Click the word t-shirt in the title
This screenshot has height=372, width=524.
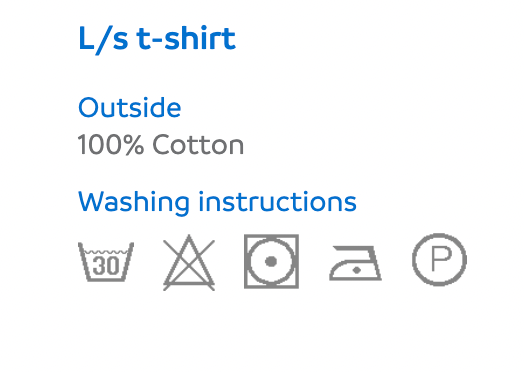click(186, 38)
